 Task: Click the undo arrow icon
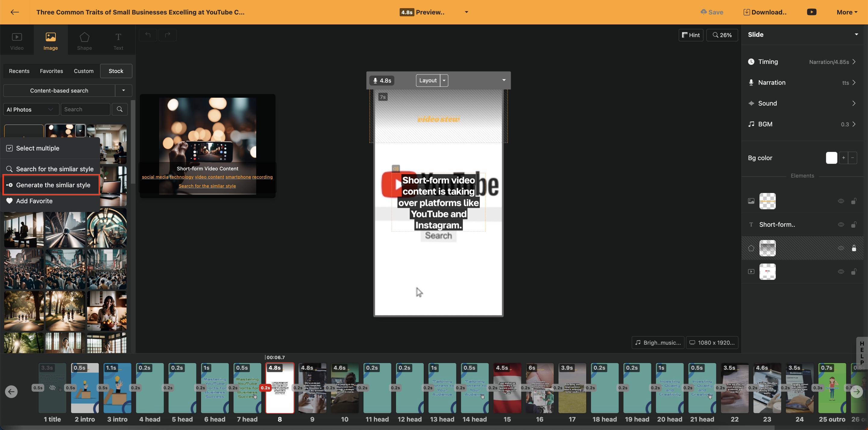click(x=148, y=35)
